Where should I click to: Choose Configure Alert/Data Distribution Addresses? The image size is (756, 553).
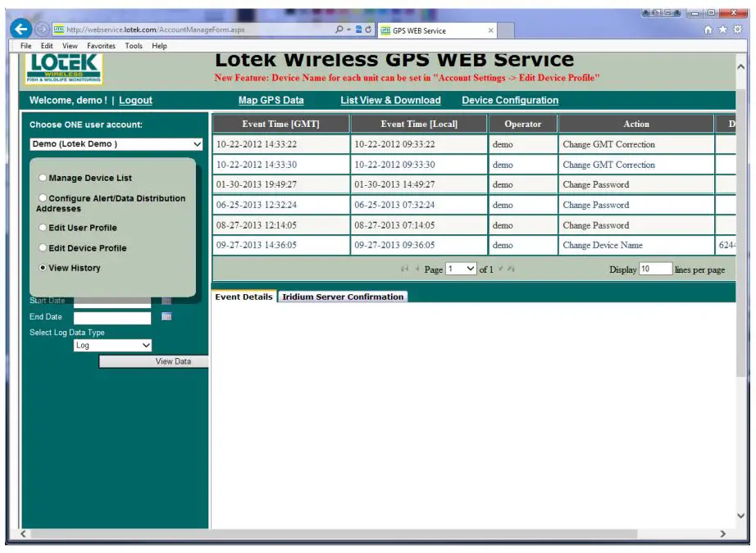point(113,197)
